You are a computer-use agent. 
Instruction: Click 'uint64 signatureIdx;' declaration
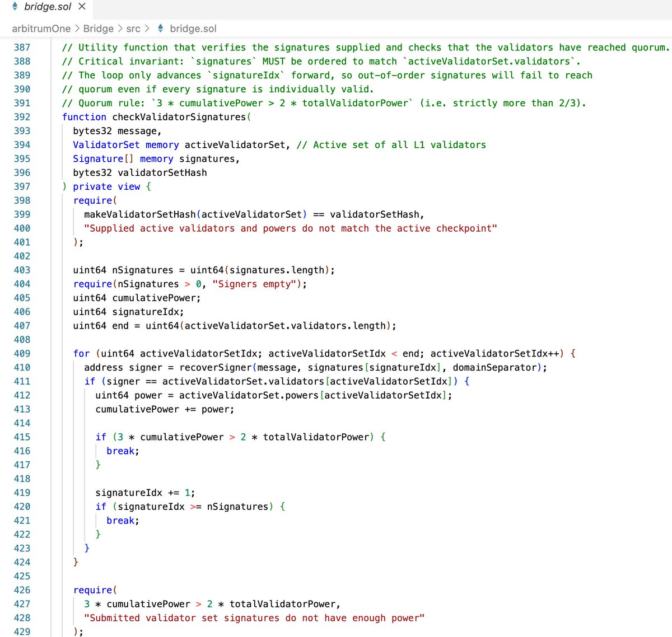pyautogui.click(x=128, y=312)
